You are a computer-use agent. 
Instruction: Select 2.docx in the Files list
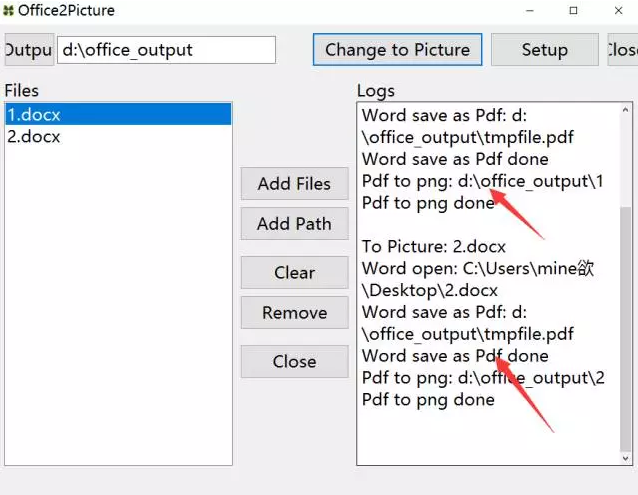(118, 136)
